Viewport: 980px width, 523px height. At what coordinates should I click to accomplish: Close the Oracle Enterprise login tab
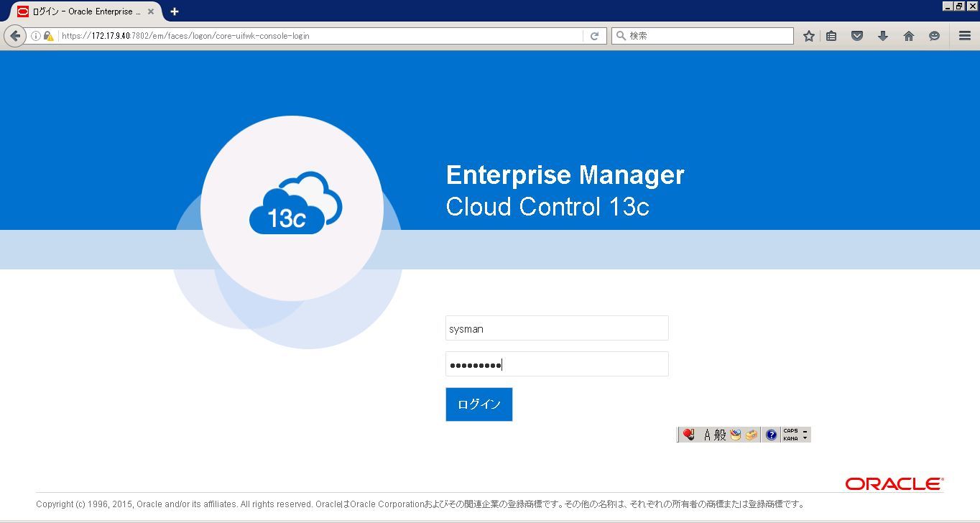click(x=151, y=11)
